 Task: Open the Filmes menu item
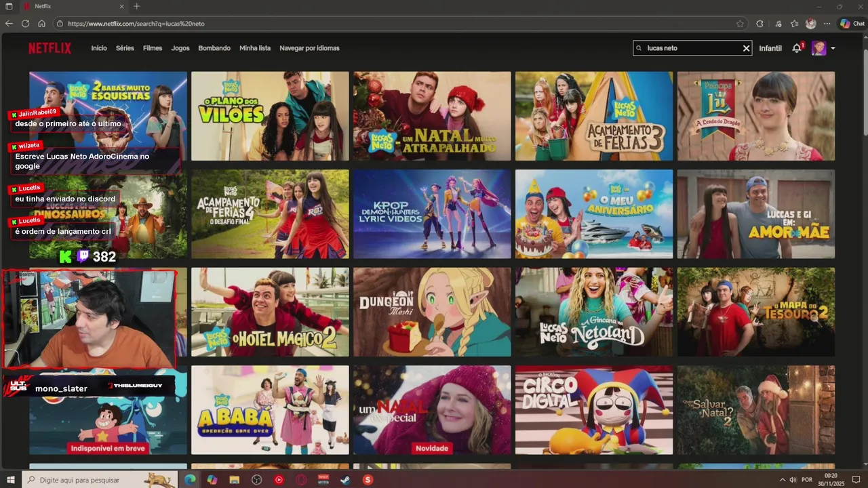153,48
